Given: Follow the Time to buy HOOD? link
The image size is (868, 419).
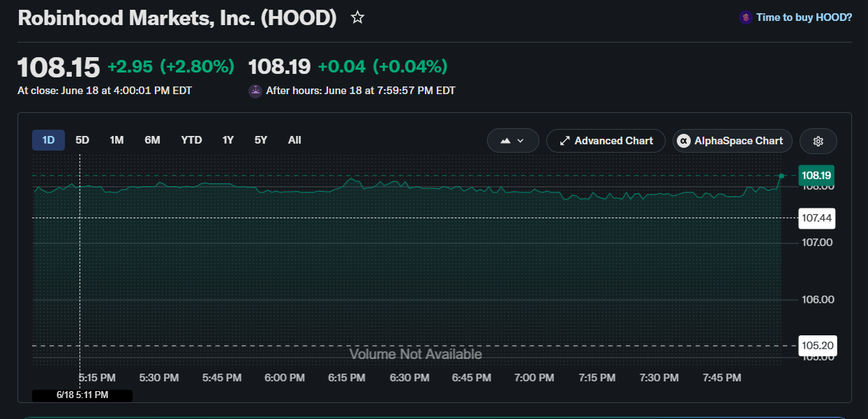Looking at the screenshot, I should point(804,17).
